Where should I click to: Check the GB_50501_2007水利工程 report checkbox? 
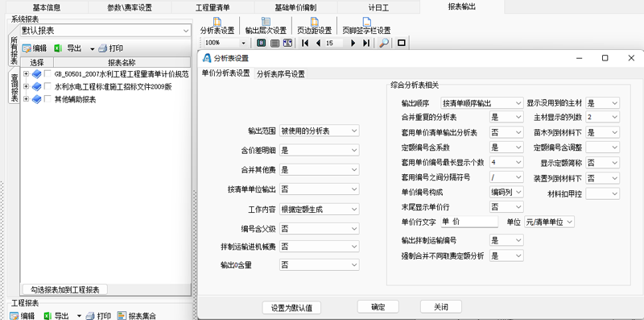pyautogui.click(x=47, y=74)
